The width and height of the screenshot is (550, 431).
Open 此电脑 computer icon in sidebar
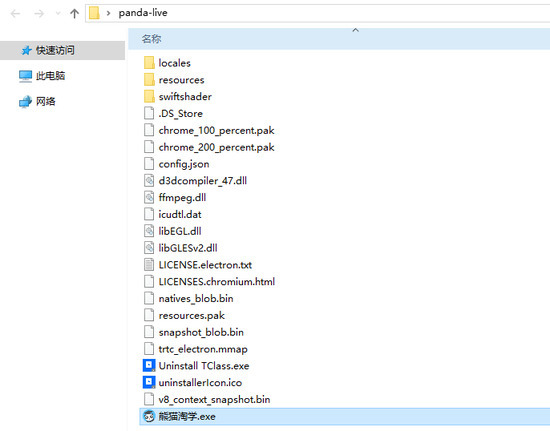coord(25,76)
